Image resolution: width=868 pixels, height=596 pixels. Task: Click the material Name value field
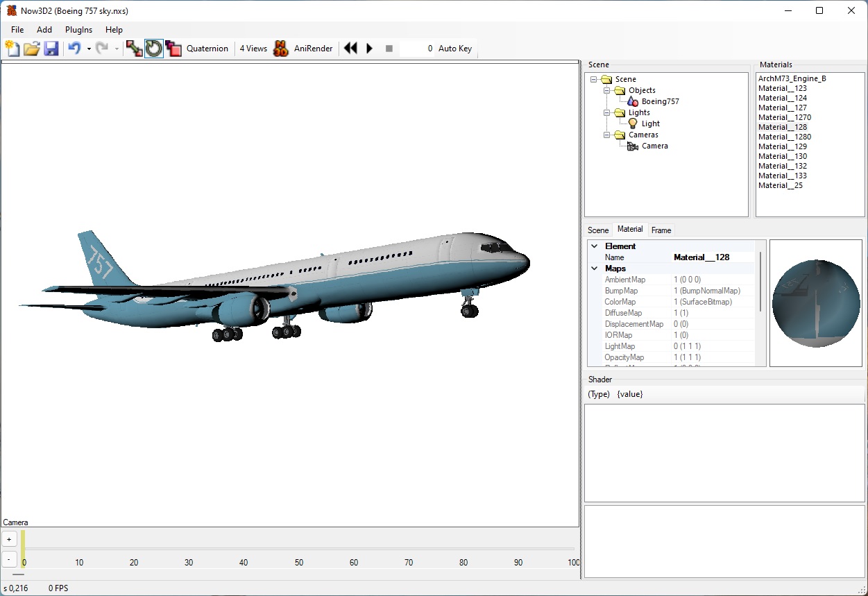pos(713,257)
